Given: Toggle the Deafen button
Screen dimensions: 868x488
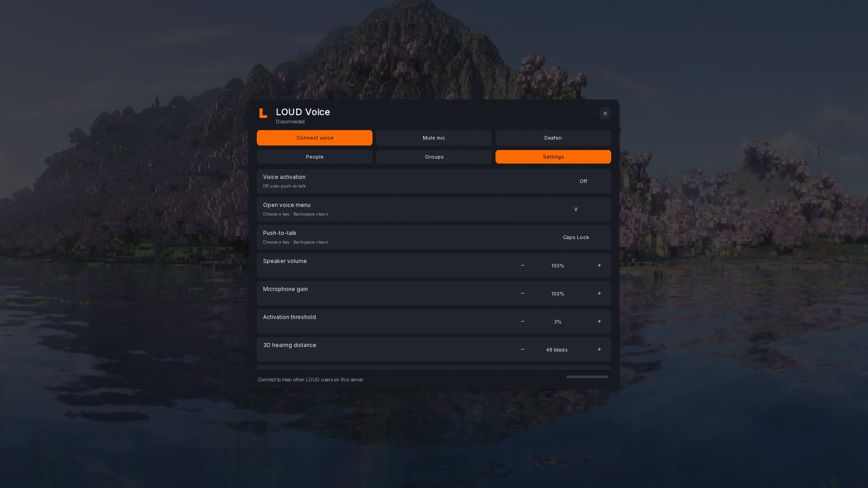Looking at the screenshot, I should (x=553, y=138).
